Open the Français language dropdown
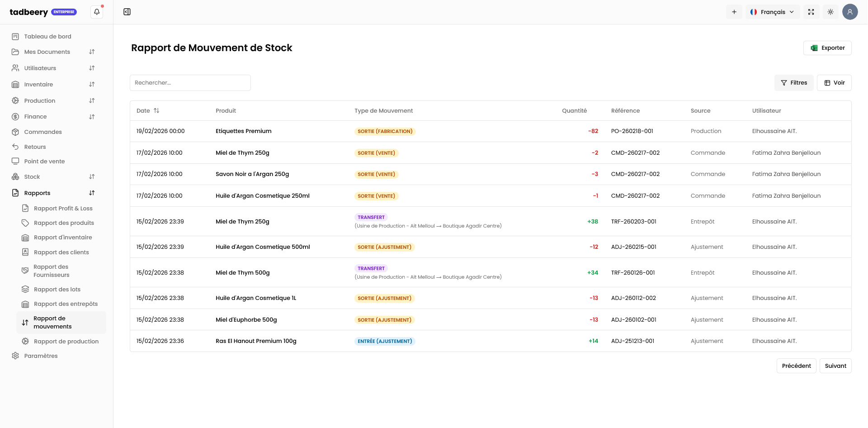The width and height of the screenshot is (868, 428). [772, 12]
